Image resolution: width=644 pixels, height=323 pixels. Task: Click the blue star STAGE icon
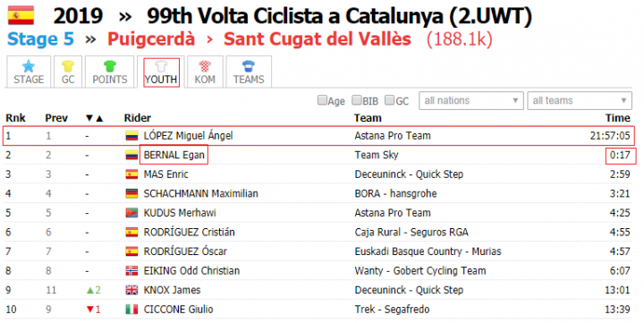29,65
